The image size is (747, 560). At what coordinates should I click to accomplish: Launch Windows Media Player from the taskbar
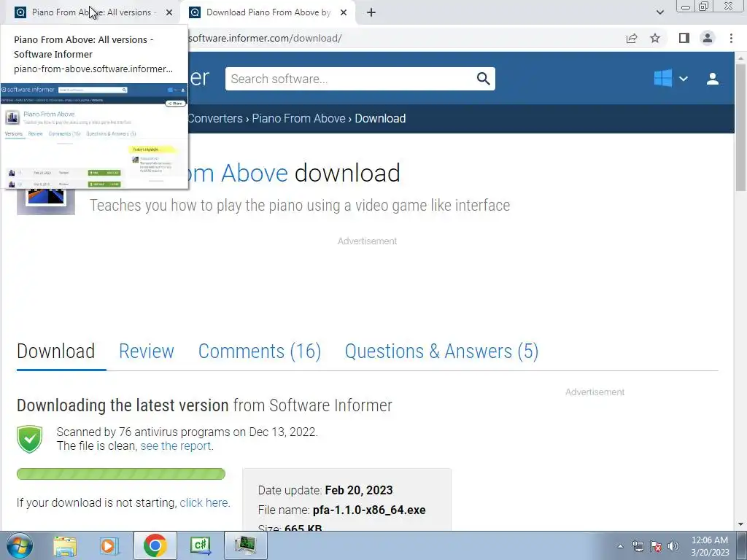(109, 545)
